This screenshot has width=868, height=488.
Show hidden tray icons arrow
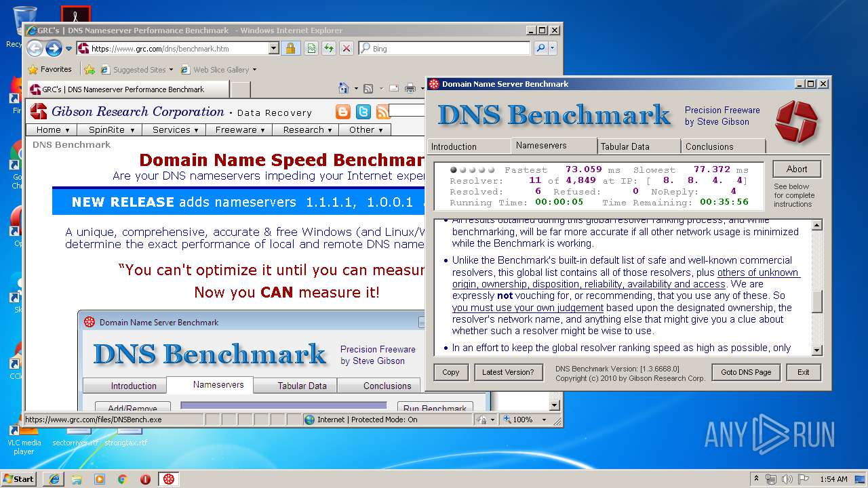757,479
